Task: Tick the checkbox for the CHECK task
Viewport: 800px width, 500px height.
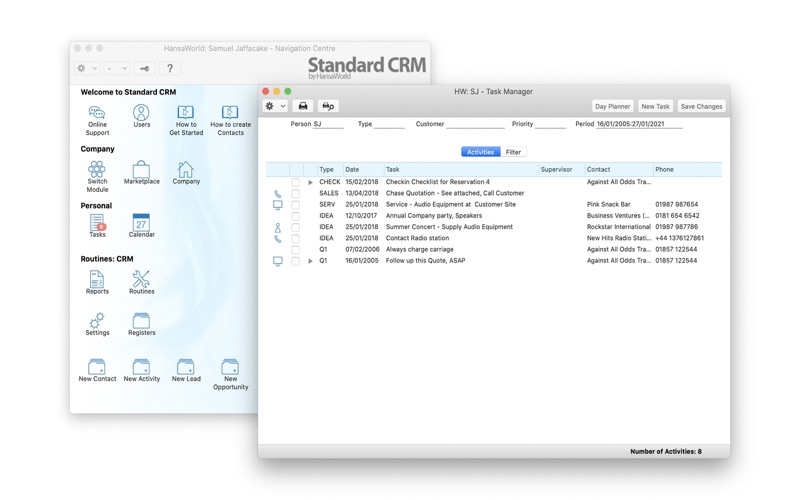Action: (x=295, y=182)
